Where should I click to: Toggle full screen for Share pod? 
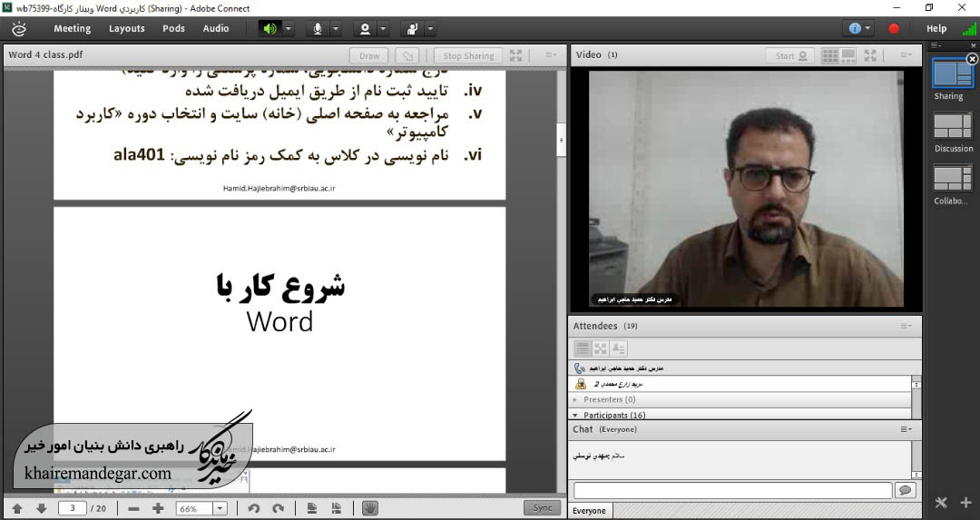point(515,55)
